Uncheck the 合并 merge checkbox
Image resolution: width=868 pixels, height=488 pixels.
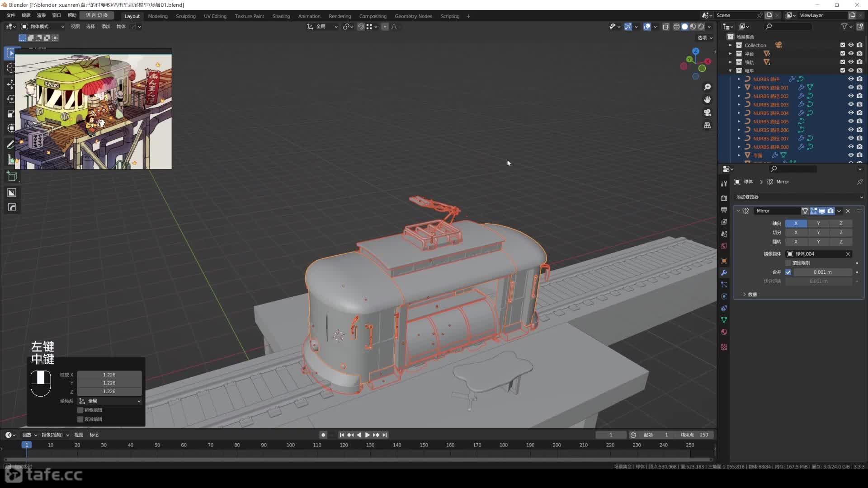pyautogui.click(x=788, y=272)
